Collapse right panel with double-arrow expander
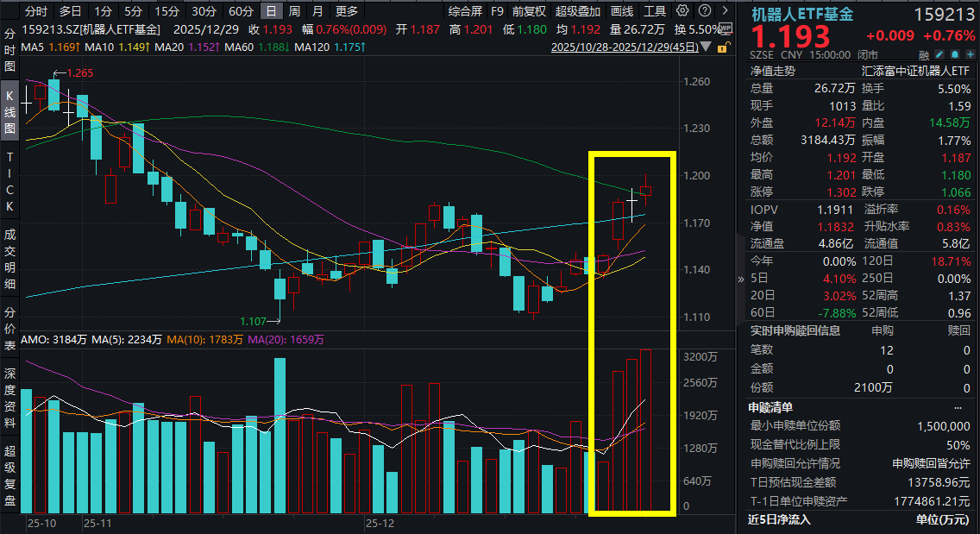Viewport: 980px width, 534px height. (x=740, y=280)
